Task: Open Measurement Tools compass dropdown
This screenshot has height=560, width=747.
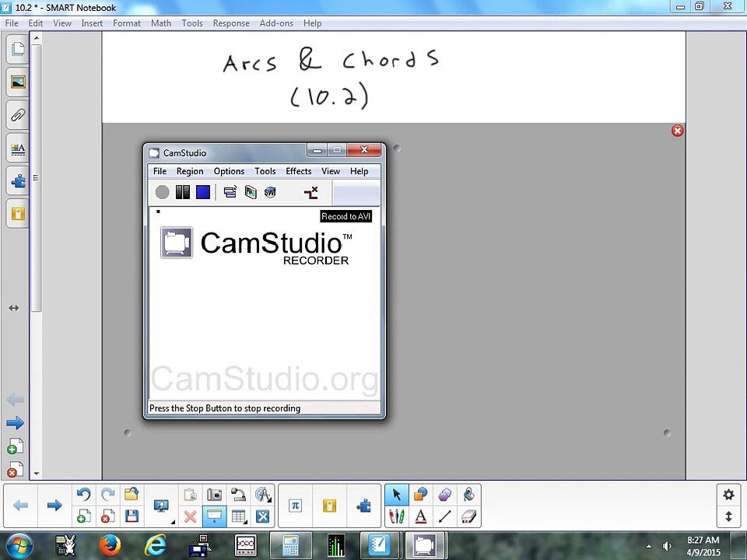Action: click(263, 495)
